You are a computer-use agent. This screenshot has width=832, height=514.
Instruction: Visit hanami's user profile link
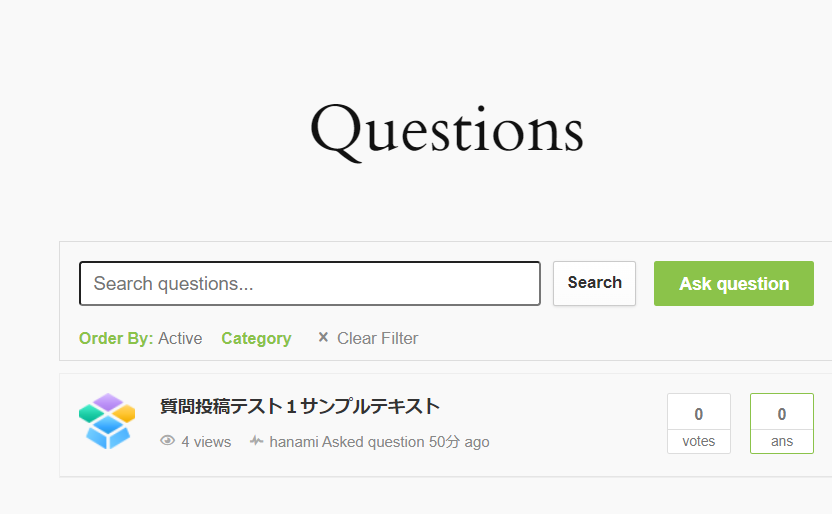294,441
